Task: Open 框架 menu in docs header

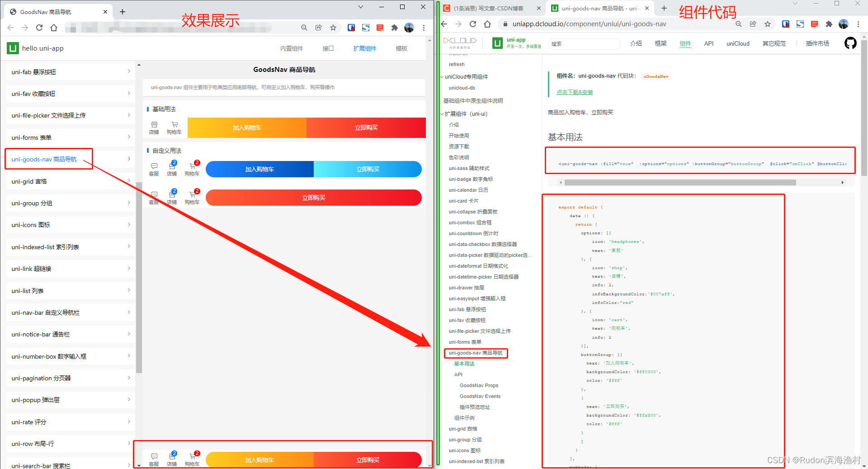Action: [x=660, y=43]
